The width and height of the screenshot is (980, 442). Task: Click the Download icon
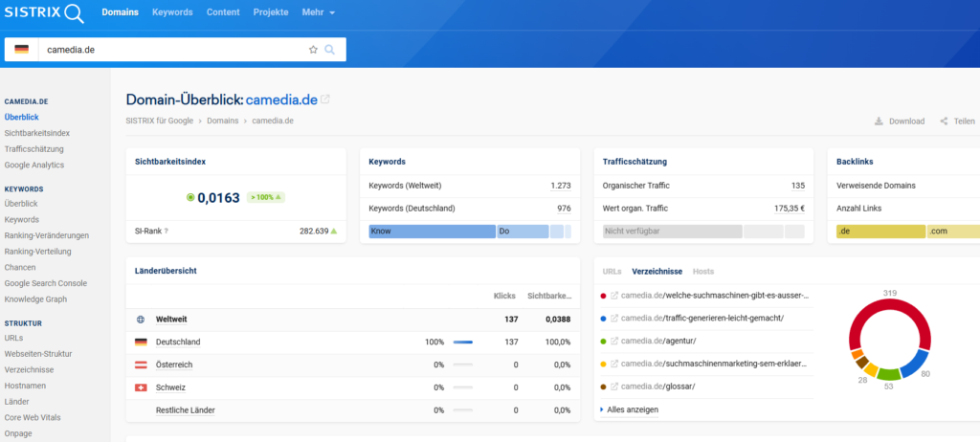pyautogui.click(x=879, y=122)
